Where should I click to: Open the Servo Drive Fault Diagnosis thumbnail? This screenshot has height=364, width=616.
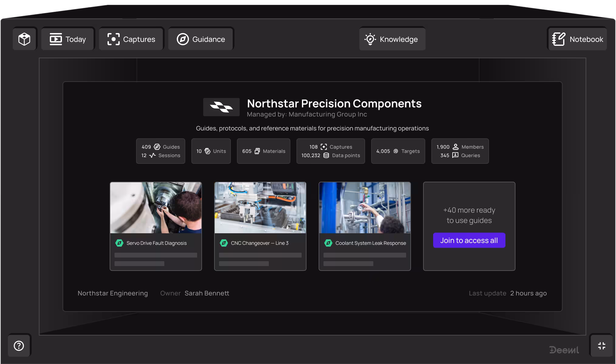pyautogui.click(x=156, y=208)
